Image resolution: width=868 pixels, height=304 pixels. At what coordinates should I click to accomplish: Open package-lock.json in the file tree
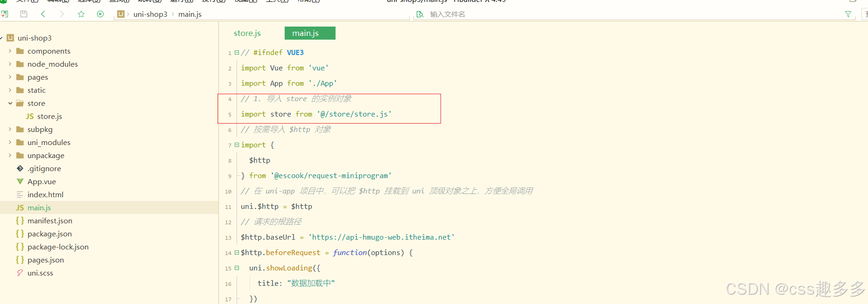pyautogui.click(x=58, y=247)
